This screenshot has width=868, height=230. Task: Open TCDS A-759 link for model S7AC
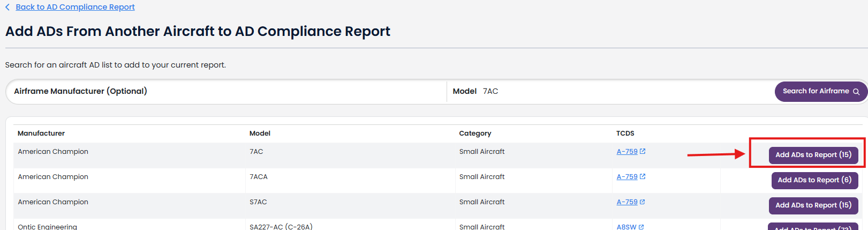[627, 202]
